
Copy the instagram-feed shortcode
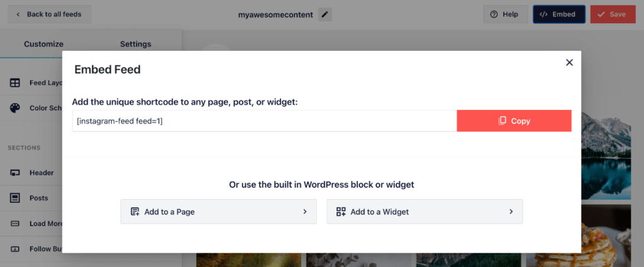pos(514,121)
